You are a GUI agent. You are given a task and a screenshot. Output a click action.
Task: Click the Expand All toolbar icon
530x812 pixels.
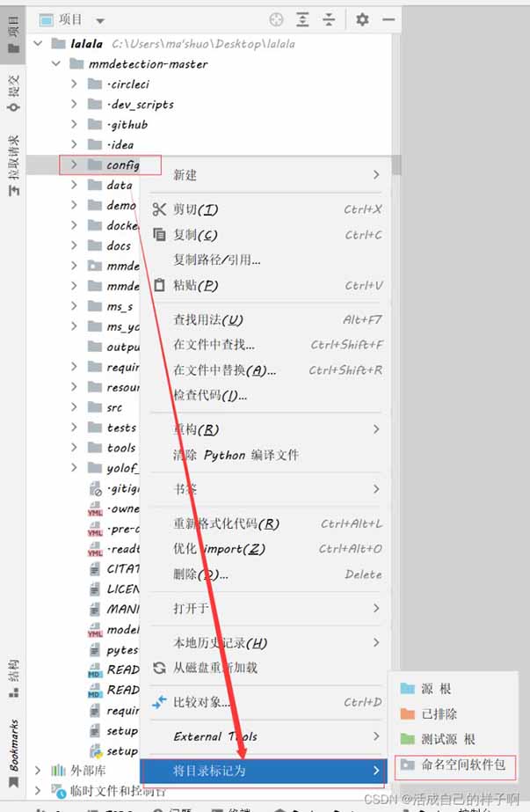coord(302,19)
